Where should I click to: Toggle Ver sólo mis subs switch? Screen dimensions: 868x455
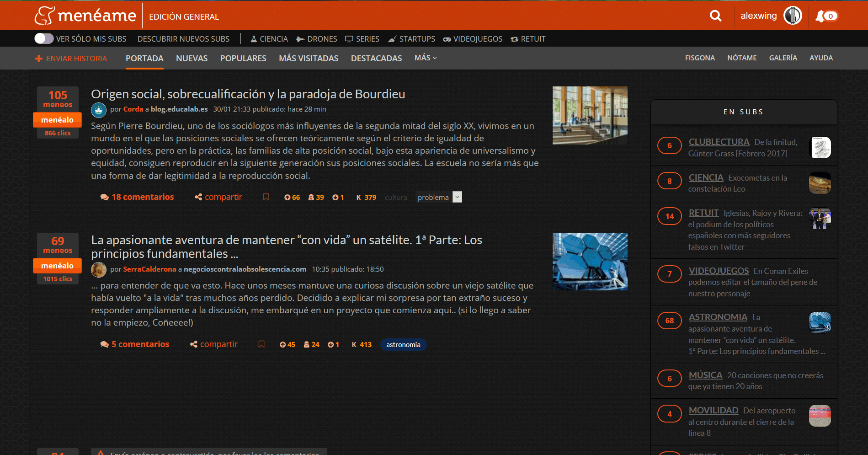44,38
